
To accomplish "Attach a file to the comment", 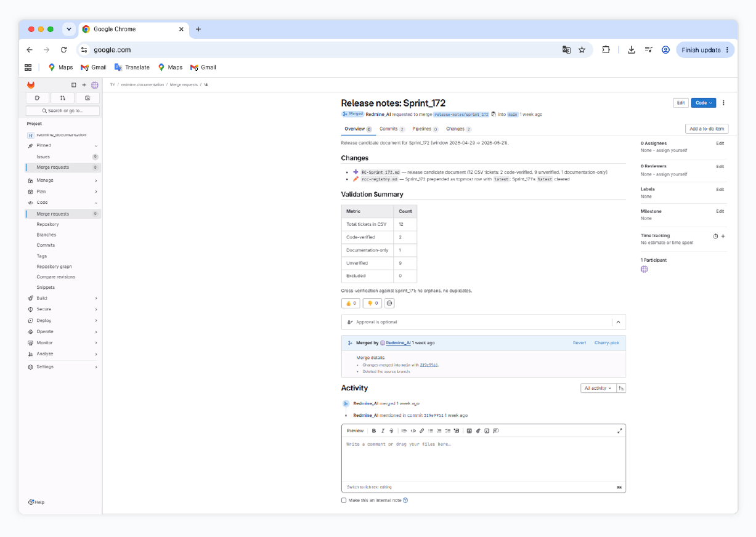I will (478, 431).
